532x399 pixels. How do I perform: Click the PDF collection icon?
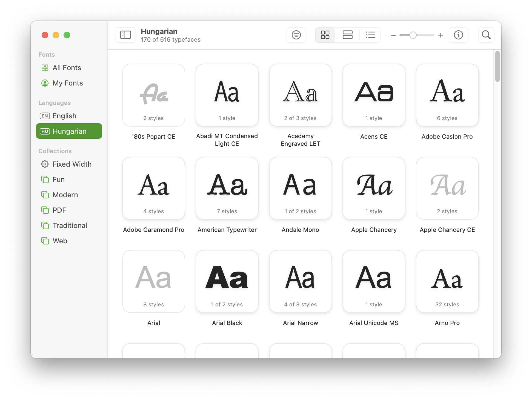tap(45, 210)
